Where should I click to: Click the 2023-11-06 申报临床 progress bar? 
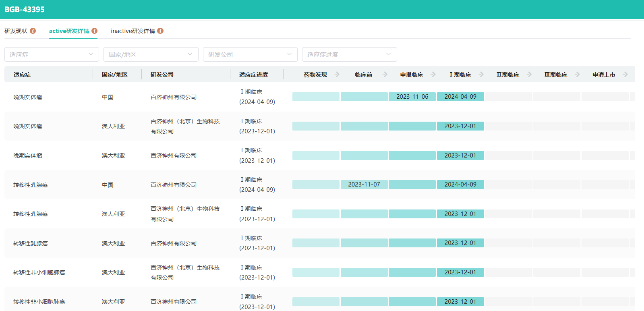point(412,97)
